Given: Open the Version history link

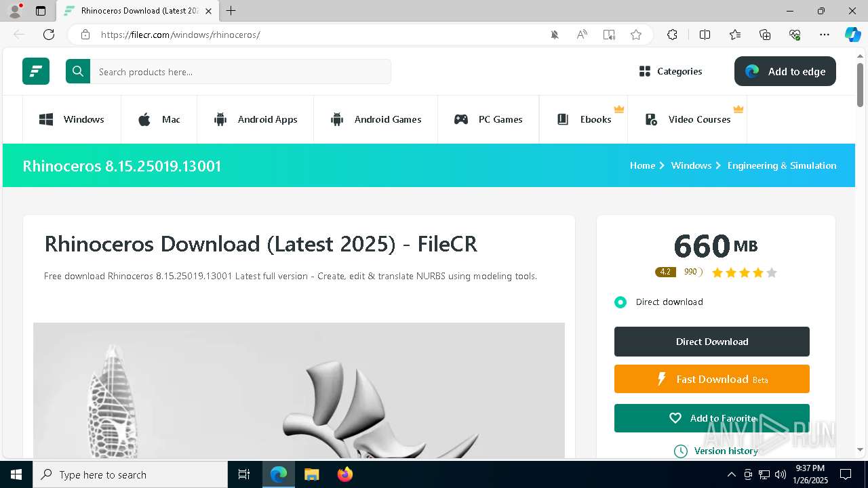Looking at the screenshot, I should click(716, 451).
